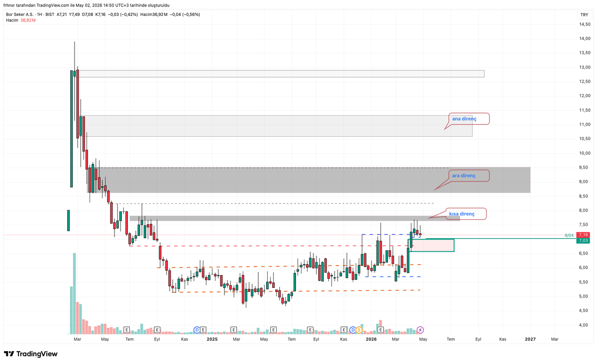Open the orange S split marker
Image resolution: width=597 pixels, height=364 pixels.
tap(359, 330)
